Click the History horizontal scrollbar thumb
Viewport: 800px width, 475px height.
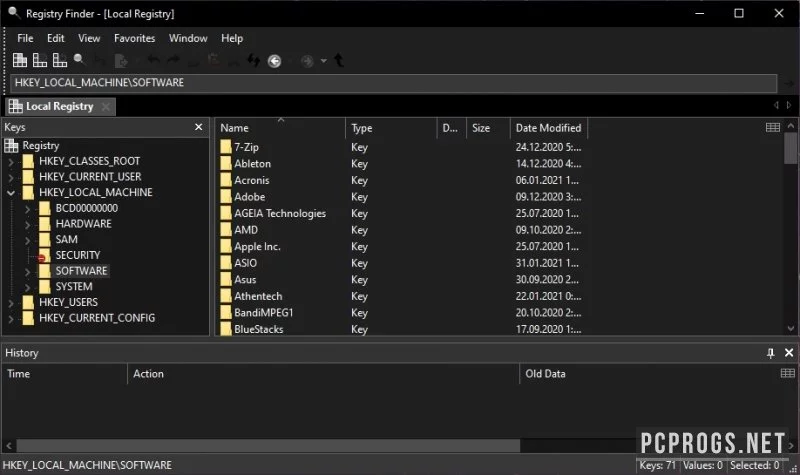click(x=268, y=445)
